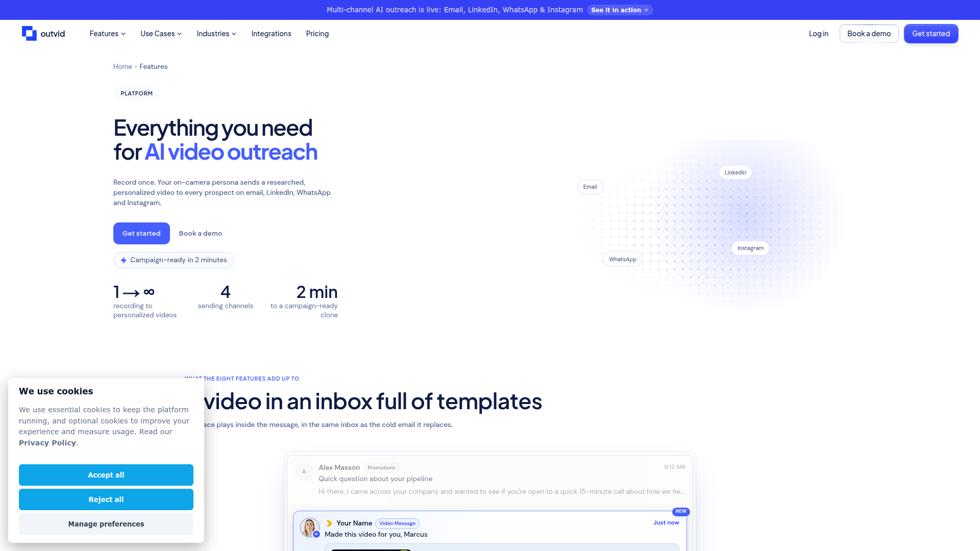The height and width of the screenshot is (551, 980).
Task: Click the yellow arrow icon beside Your Name
Action: point(329,523)
